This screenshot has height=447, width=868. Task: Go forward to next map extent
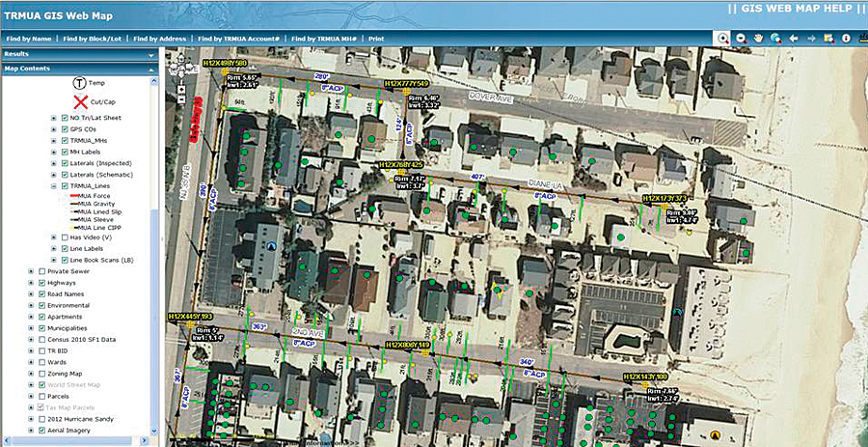(x=811, y=39)
